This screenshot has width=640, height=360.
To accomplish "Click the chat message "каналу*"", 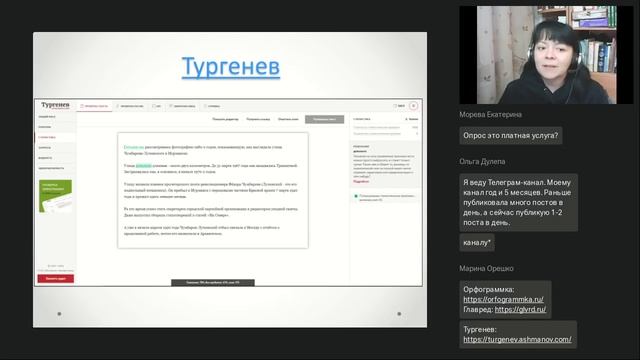I will coord(477,242).
